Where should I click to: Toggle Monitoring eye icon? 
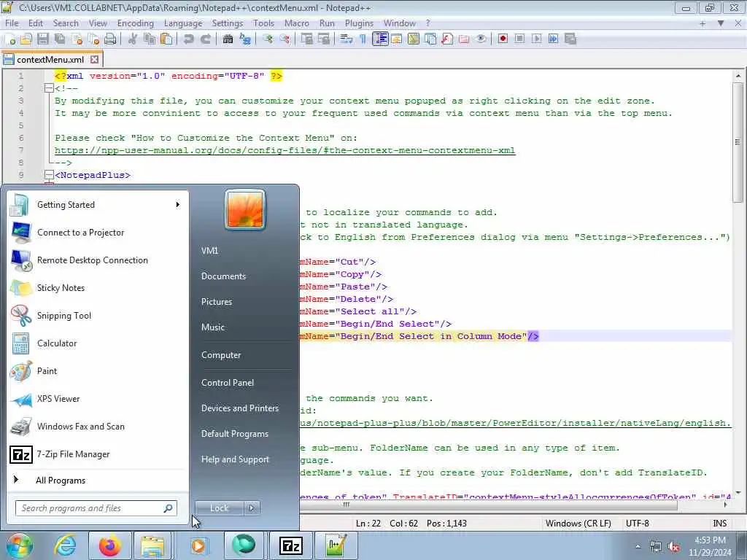coord(481,39)
